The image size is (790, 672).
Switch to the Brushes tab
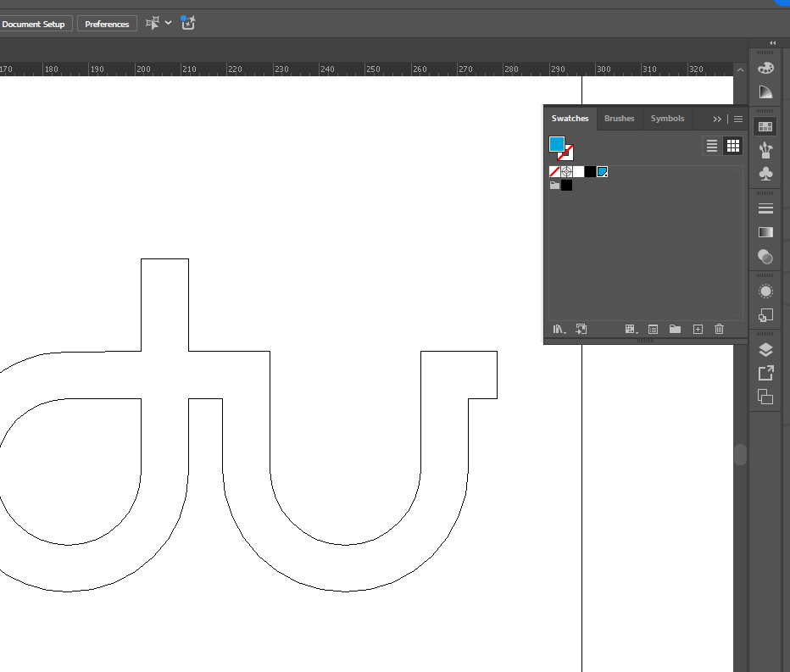point(620,119)
